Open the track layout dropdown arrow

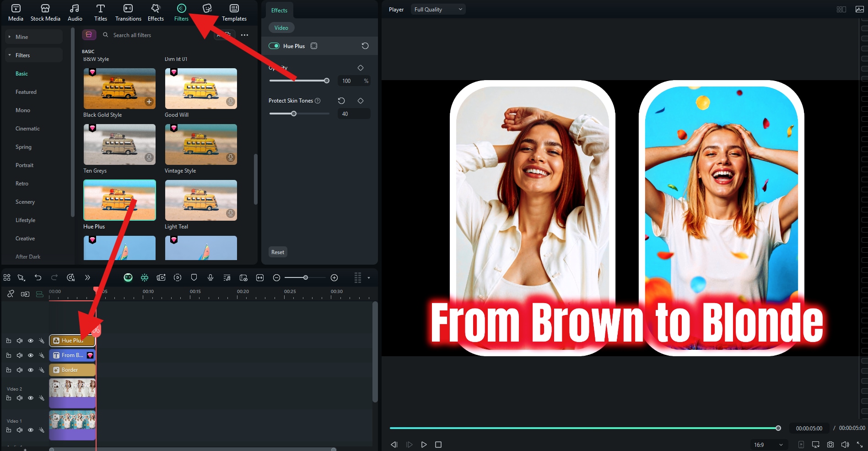[x=369, y=277]
